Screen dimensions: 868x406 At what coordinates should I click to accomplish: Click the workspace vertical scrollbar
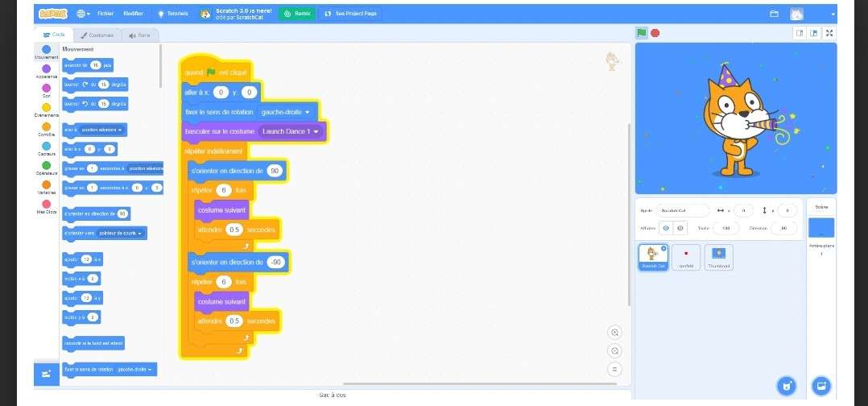coord(629,214)
